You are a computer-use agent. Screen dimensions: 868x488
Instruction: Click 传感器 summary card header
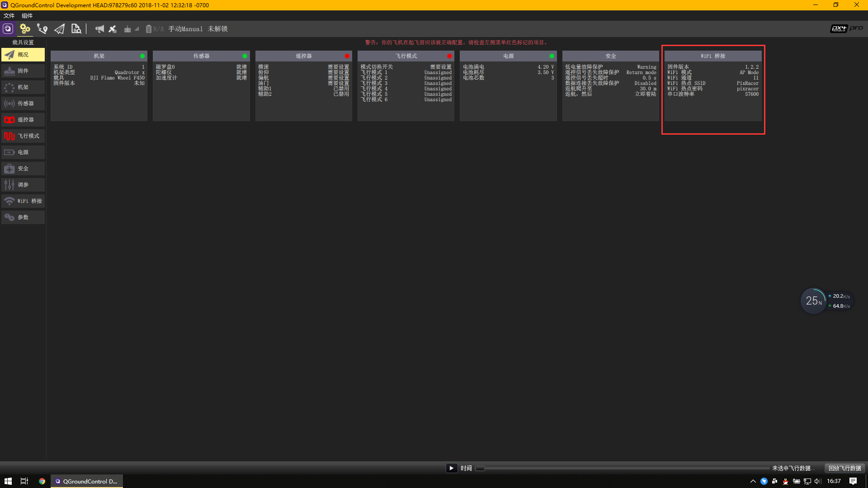pyautogui.click(x=201, y=56)
